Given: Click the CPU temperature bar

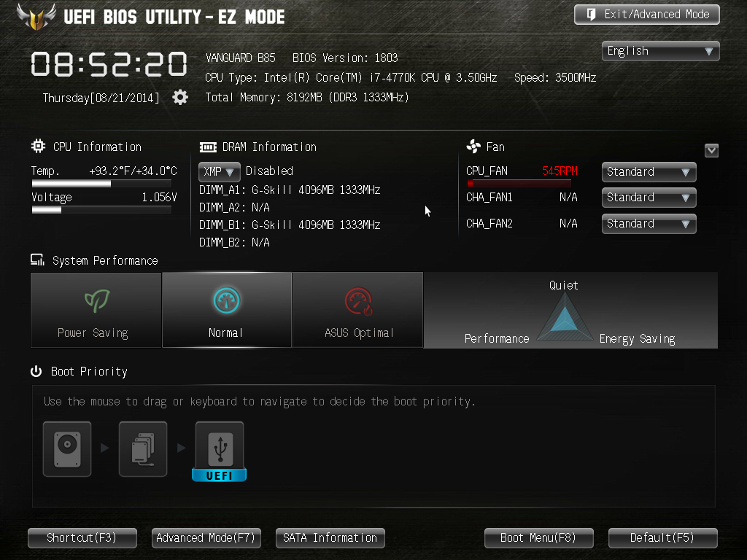Looking at the screenshot, I should tap(101, 183).
